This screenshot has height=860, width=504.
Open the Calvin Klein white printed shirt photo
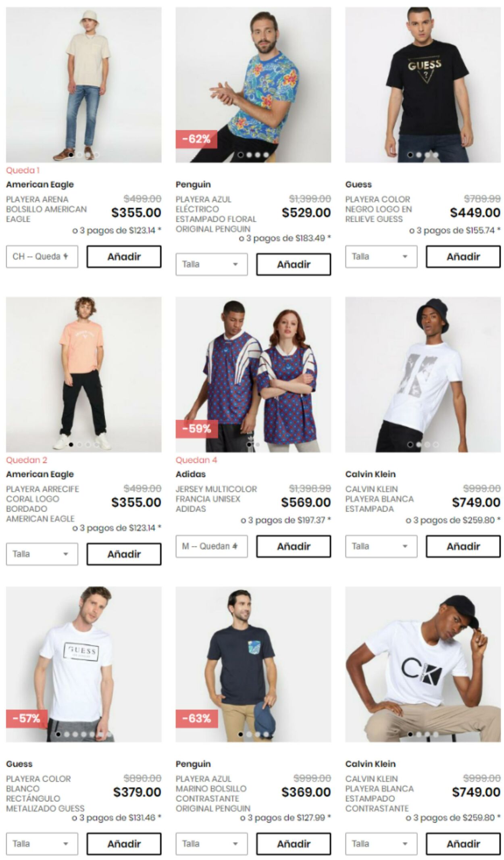pyautogui.click(x=423, y=375)
